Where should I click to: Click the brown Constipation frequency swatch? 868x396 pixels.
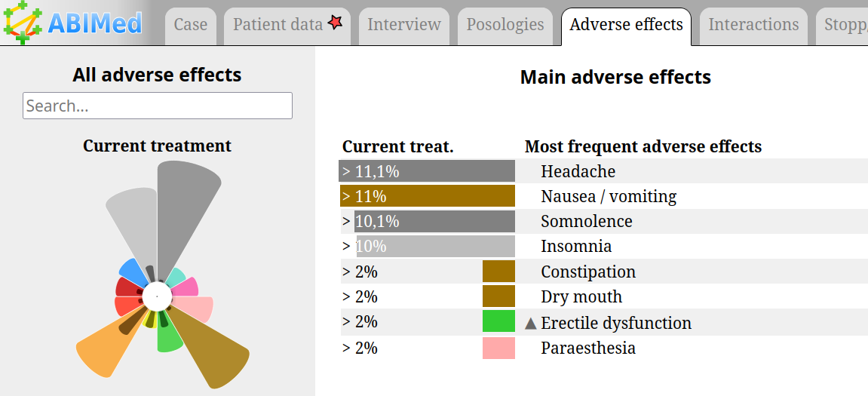498,272
